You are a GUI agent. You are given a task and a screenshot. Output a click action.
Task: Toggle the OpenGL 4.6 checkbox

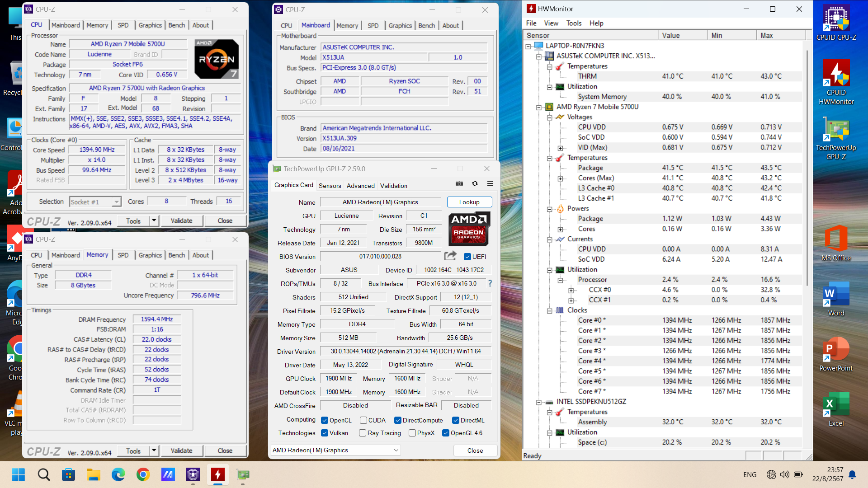point(445,433)
